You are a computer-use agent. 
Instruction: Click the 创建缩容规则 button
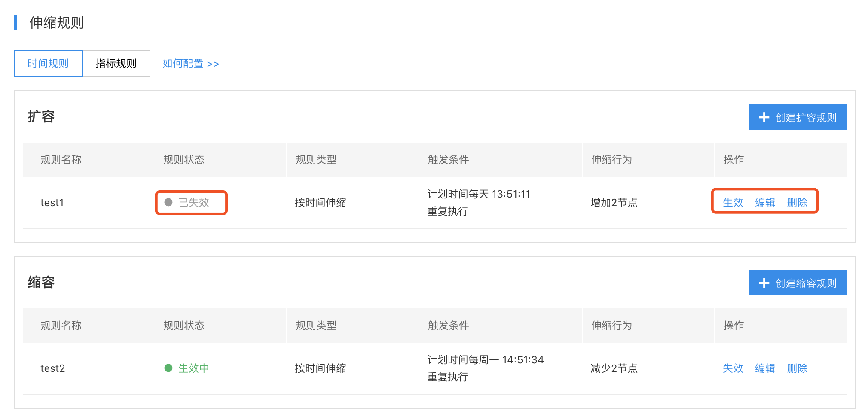click(798, 283)
